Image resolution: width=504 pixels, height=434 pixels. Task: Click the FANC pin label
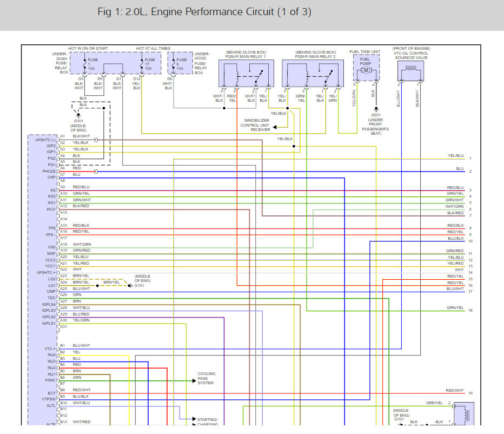coord(50,380)
